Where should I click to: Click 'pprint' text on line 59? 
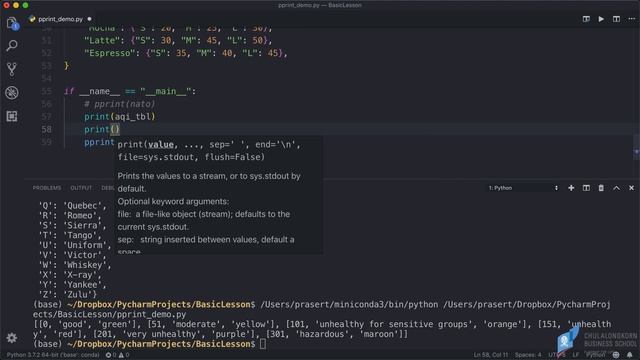tap(99, 142)
